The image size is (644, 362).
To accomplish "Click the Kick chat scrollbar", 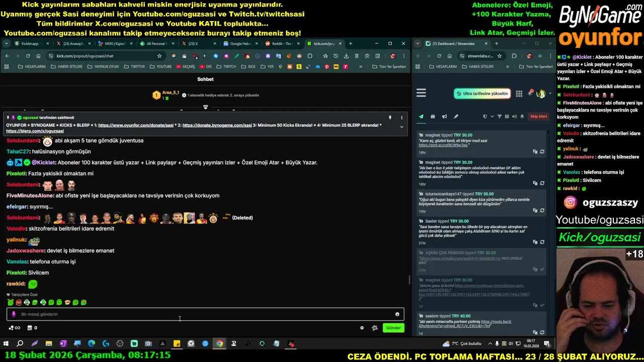I will [x=409, y=280].
